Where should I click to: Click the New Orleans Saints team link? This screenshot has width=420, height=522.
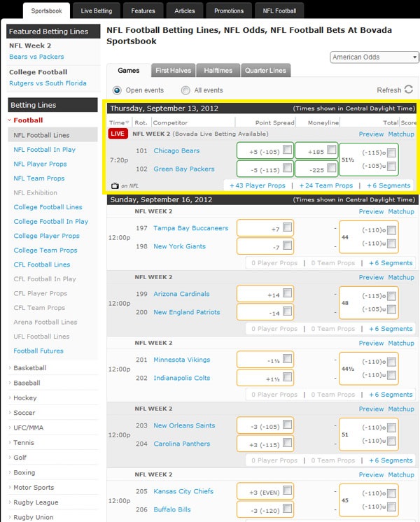(184, 425)
